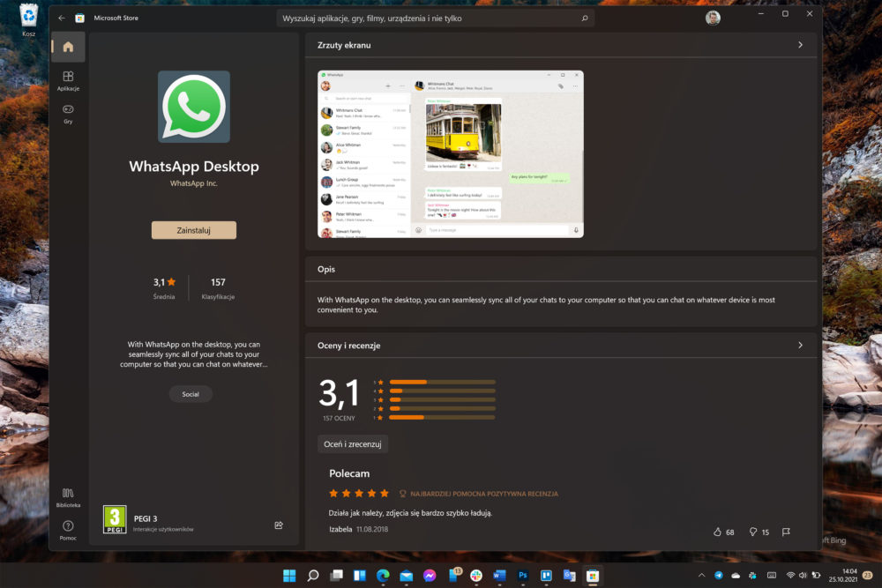Click the 3-star rating bar

coord(442,399)
